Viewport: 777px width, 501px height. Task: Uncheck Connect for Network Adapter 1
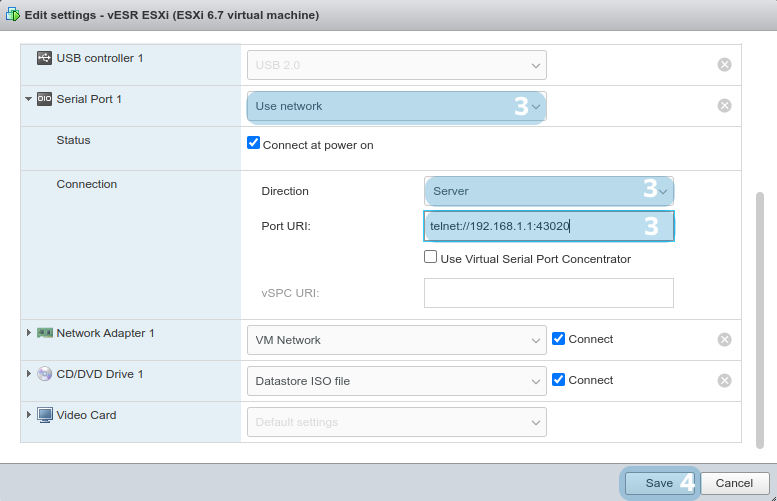point(559,339)
